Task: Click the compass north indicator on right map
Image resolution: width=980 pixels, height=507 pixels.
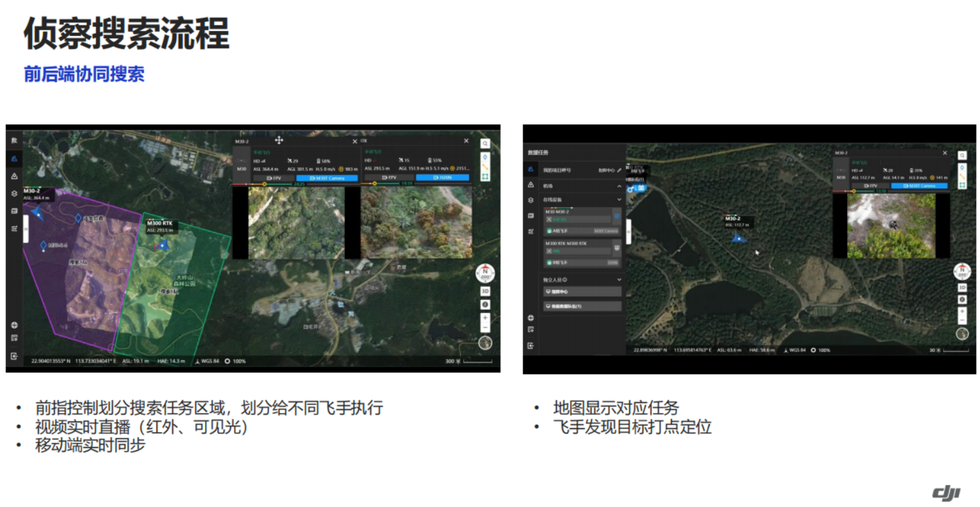Action: tap(962, 271)
